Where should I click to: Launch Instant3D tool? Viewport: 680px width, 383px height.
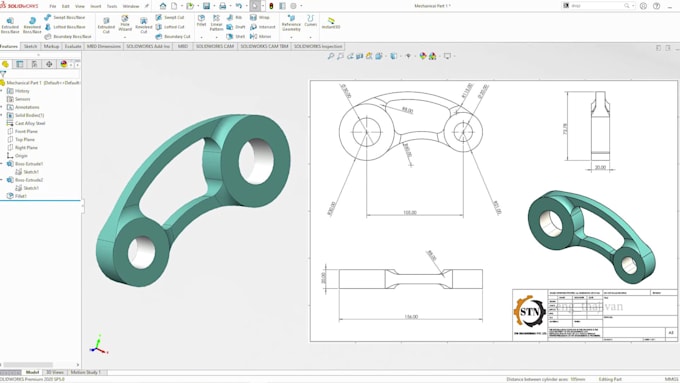(331, 23)
